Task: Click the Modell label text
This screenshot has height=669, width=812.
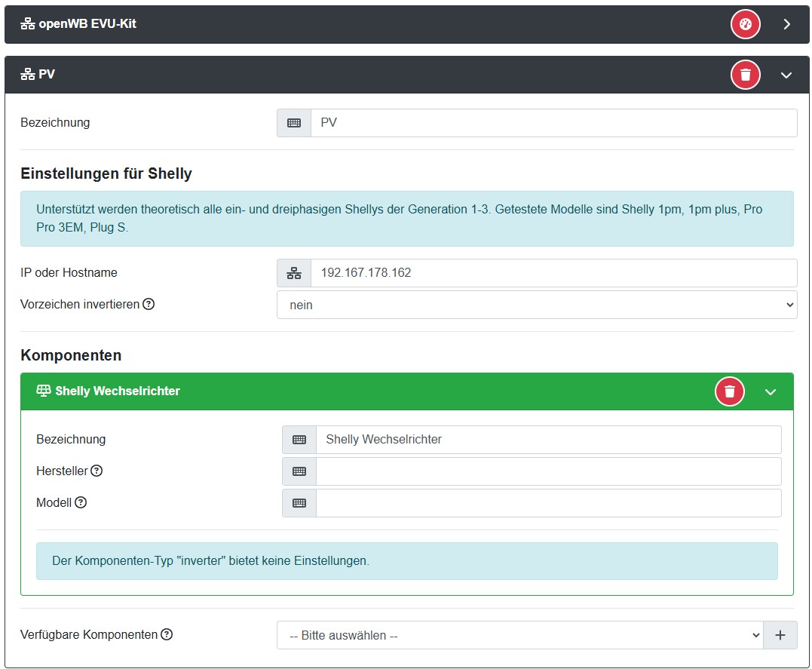Action: point(54,502)
